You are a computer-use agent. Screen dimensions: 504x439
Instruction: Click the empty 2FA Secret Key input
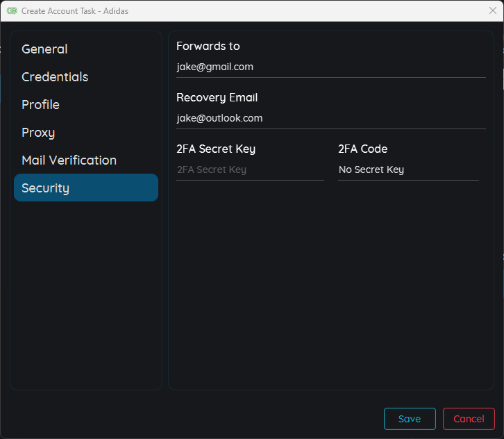(250, 170)
